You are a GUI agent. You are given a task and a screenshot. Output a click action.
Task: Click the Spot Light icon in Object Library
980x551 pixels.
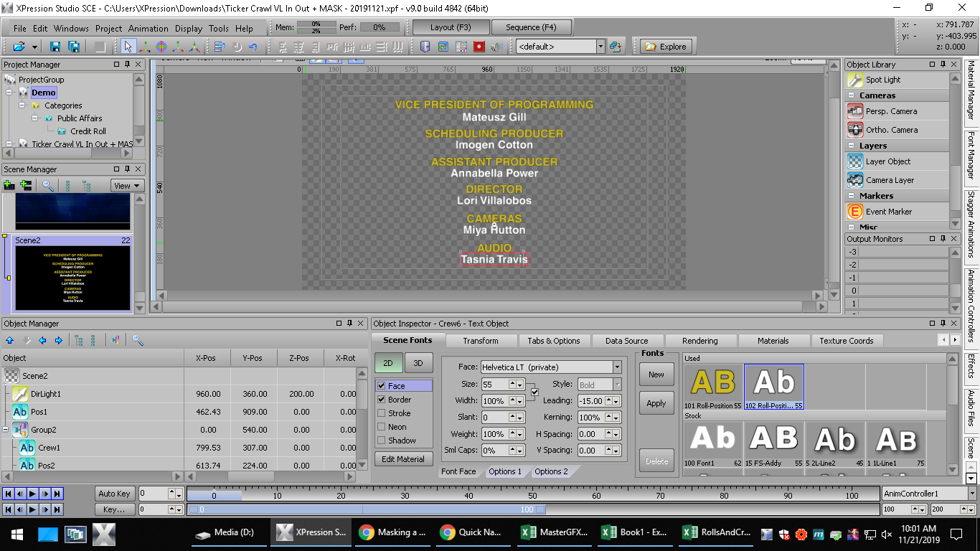(x=855, y=80)
